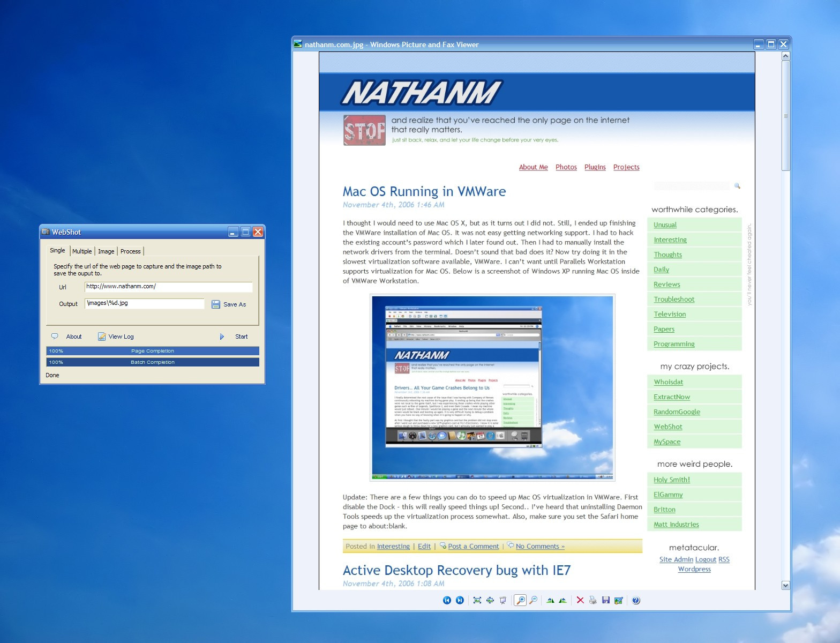Viewport: 840px width, 643px height.
Task: Click the Save As button in WebShot
Action: [x=229, y=304]
